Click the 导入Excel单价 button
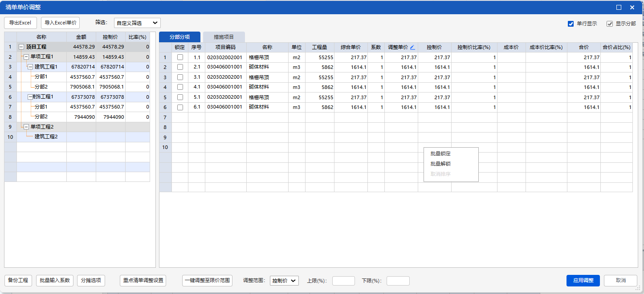The height and width of the screenshot is (294, 644). click(x=60, y=23)
